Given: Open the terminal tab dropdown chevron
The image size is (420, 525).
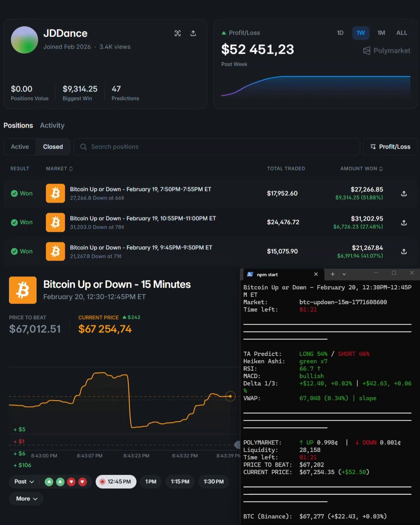Looking at the screenshot, I should coord(344,274).
